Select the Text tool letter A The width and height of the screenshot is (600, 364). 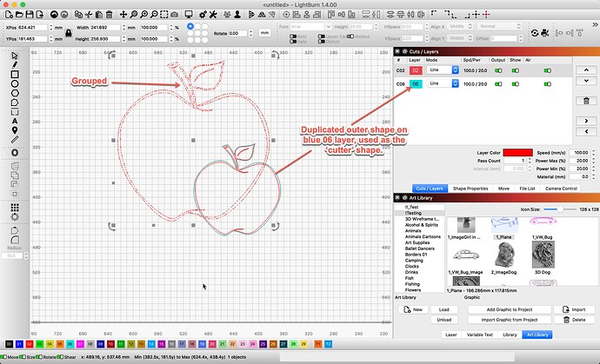click(x=15, y=122)
